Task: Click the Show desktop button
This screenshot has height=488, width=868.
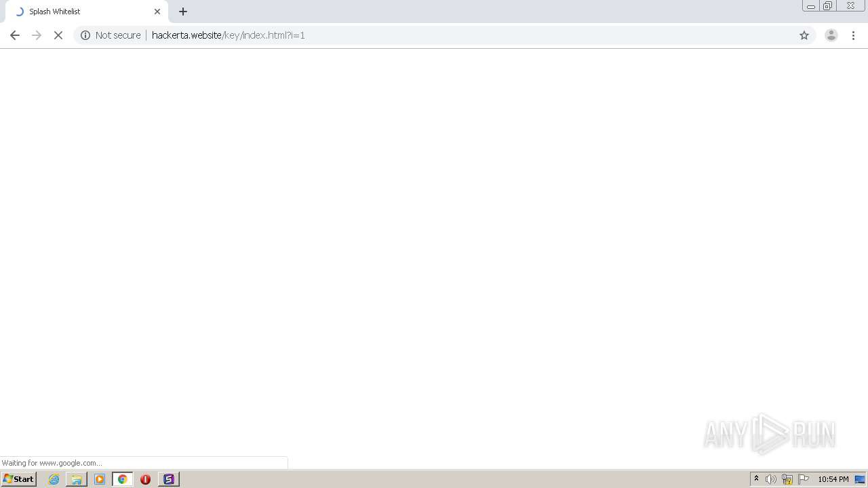Action: [860, 479]
